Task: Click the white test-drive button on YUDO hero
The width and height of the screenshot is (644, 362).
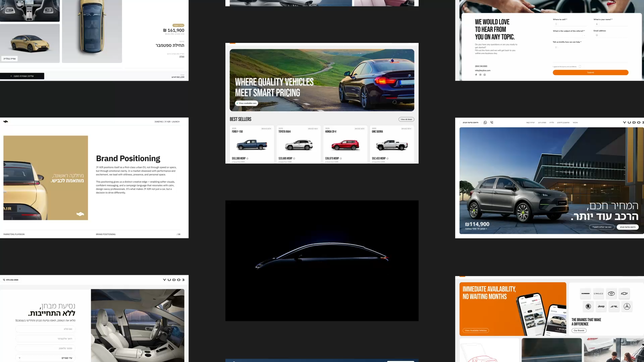Action: pos(628,227)
